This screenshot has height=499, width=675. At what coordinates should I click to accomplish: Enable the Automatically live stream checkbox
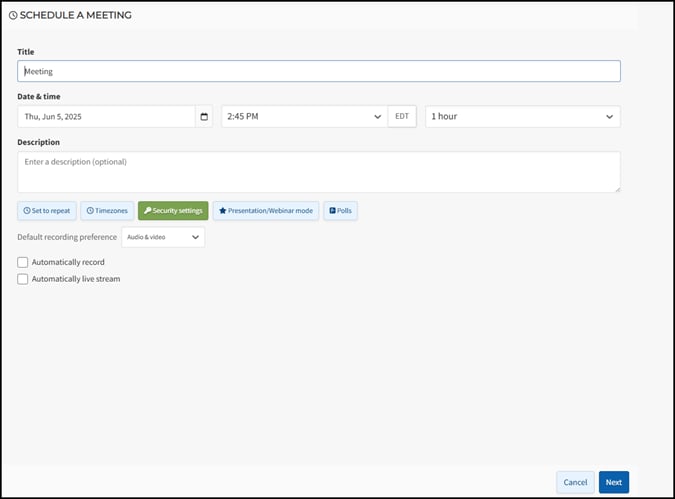pyautogui.click(x=23, y=279)
